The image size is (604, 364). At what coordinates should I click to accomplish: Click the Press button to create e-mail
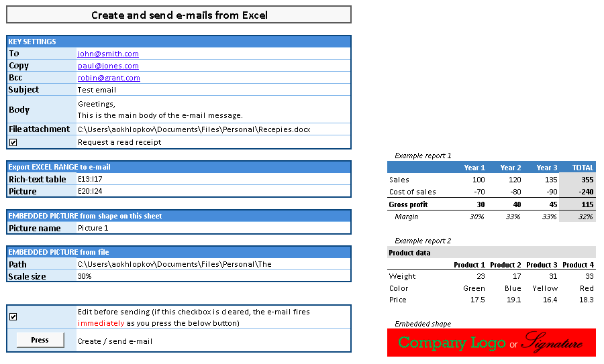pyautogui.click(x=40, y=340)
